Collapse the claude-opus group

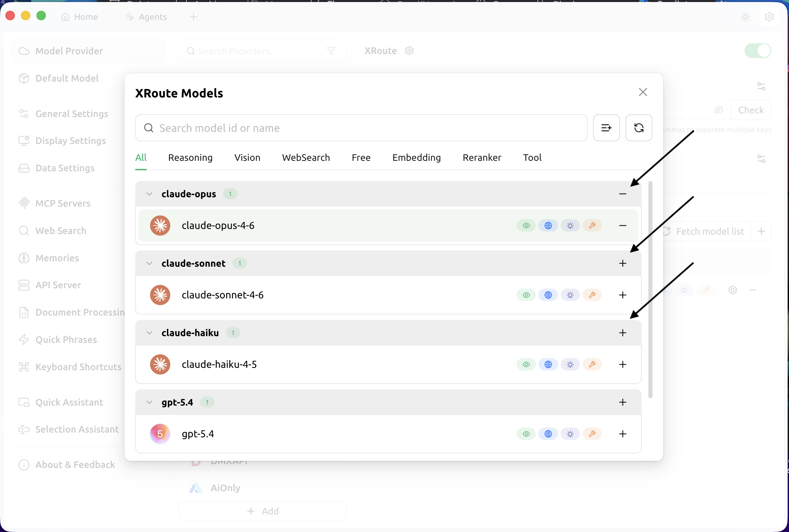point(149,194)
